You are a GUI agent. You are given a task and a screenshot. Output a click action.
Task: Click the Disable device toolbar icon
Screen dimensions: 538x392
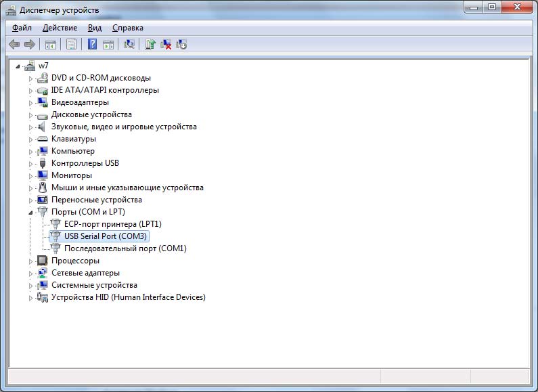tap(181, 44)
